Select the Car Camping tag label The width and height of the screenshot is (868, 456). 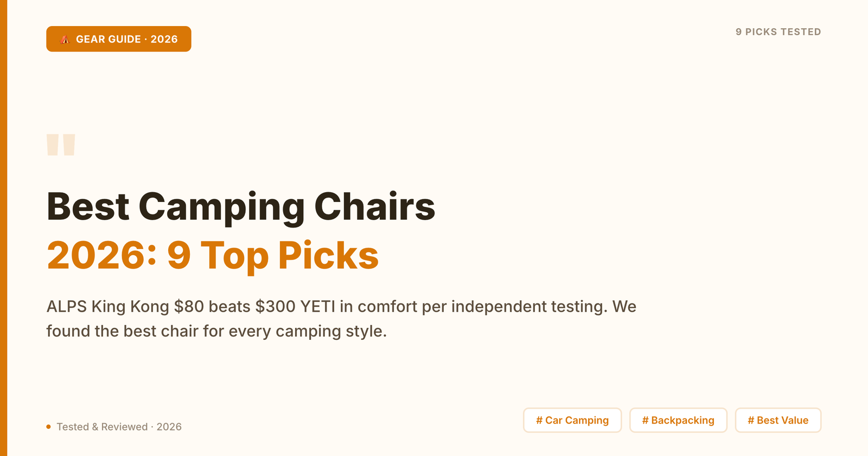[577, 420]
